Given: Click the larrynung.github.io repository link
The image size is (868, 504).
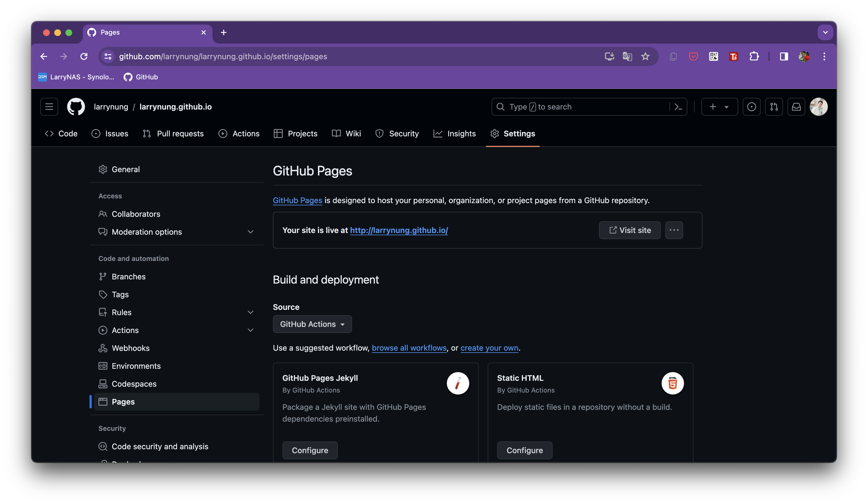Looking at the screenshot, I should [x=175, y=107].
